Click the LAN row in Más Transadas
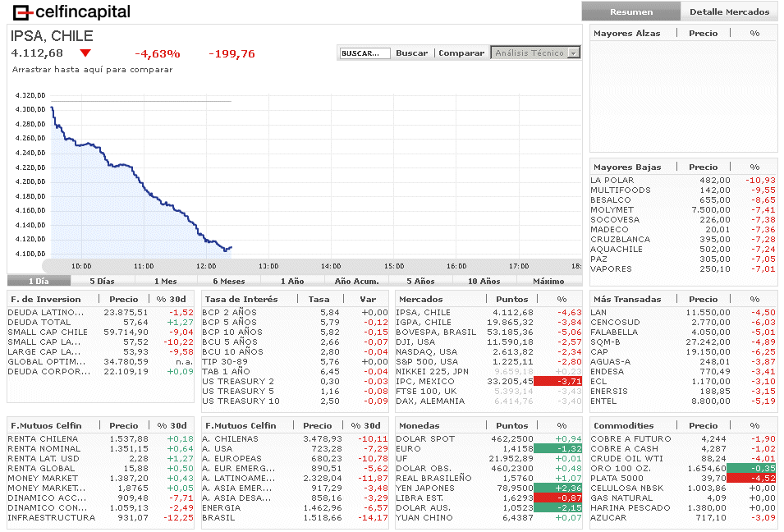The height and width of the screenshot is (532, 784). [599, 312]
